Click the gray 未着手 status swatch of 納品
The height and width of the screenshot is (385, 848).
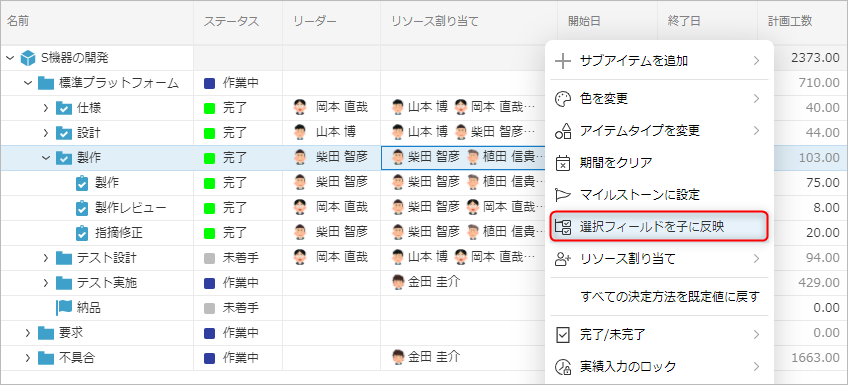click(209, 308)
